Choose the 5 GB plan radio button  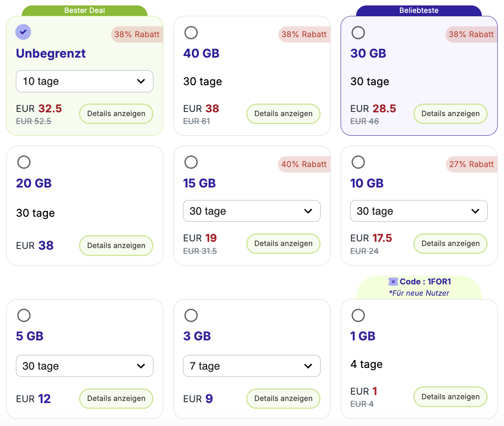(x=24, y=315)
